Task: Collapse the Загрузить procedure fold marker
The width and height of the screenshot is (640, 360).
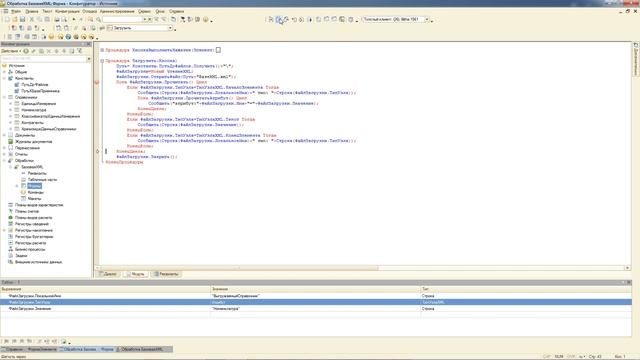Action: 102,60
